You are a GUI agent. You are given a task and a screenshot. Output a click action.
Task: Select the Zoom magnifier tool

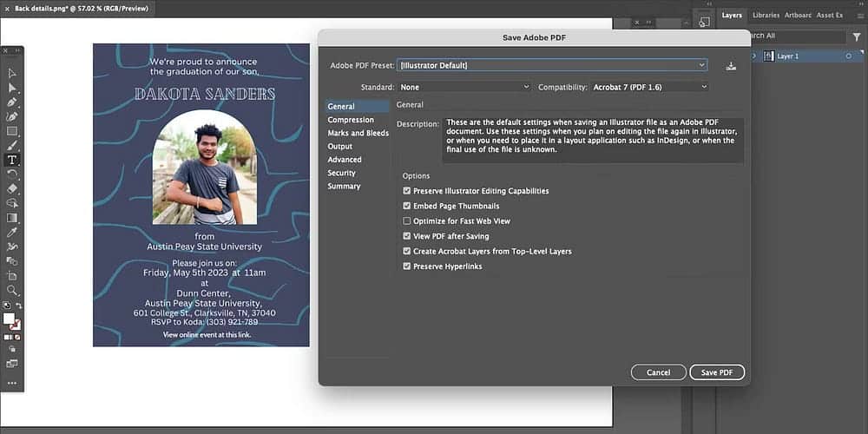coord(12,290)
